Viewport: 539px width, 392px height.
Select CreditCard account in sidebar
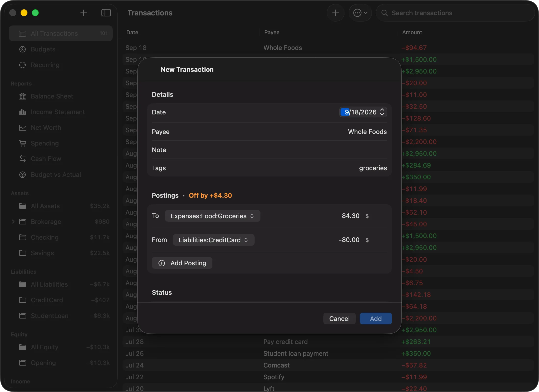click(61, 300)
